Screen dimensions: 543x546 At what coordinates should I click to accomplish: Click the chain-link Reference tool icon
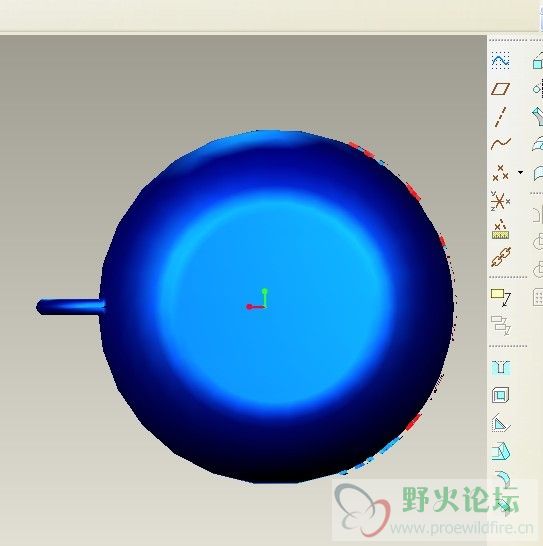click(501, 257)
